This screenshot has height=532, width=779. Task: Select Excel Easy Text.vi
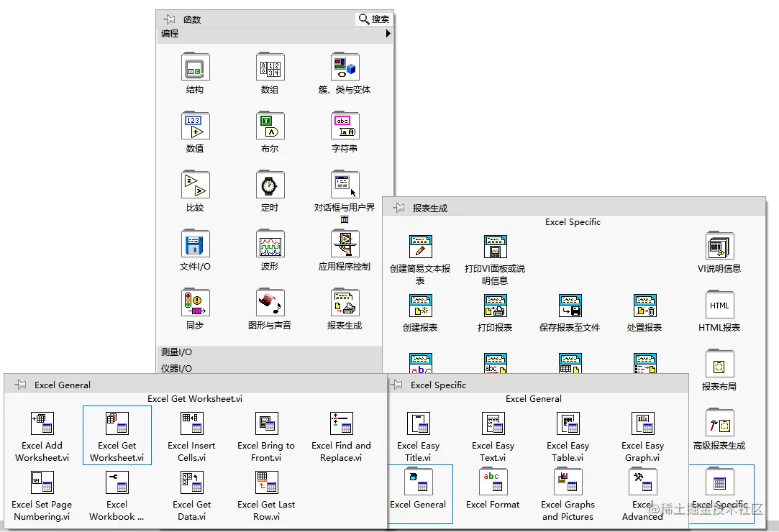[x=493, y=423]
